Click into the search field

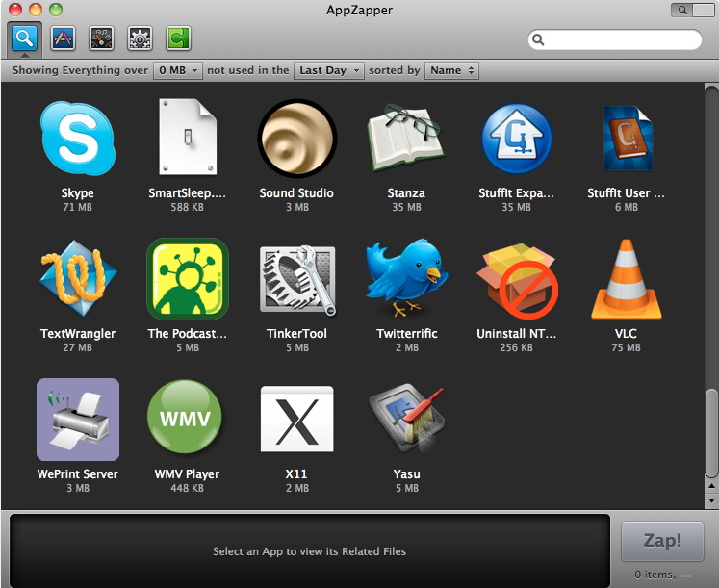(x=614, y=39)
